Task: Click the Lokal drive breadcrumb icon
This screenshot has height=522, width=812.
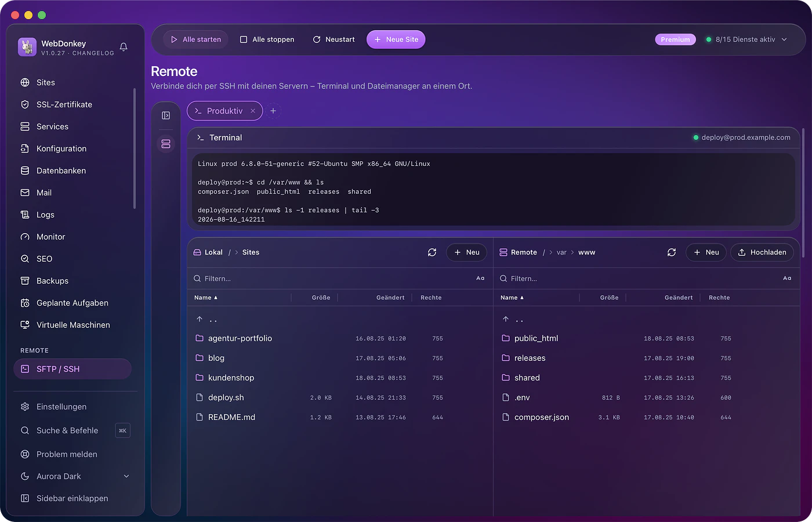Action: 197,252
